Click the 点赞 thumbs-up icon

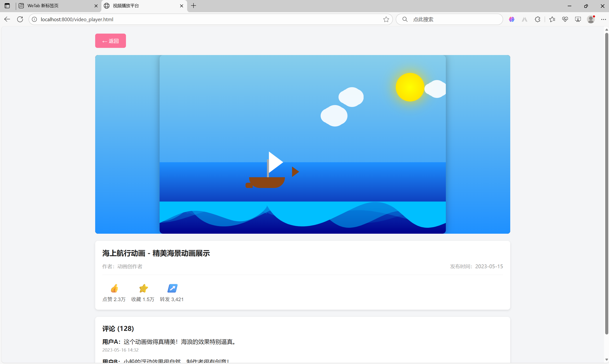coord(114,288)
